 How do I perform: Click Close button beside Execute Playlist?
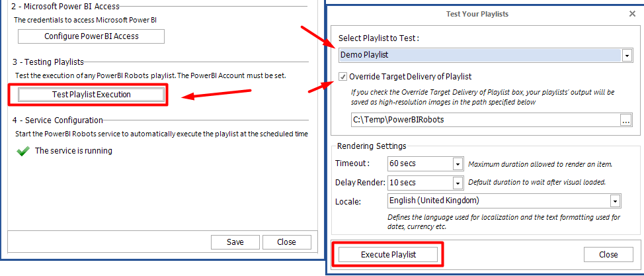click(608, 254)
